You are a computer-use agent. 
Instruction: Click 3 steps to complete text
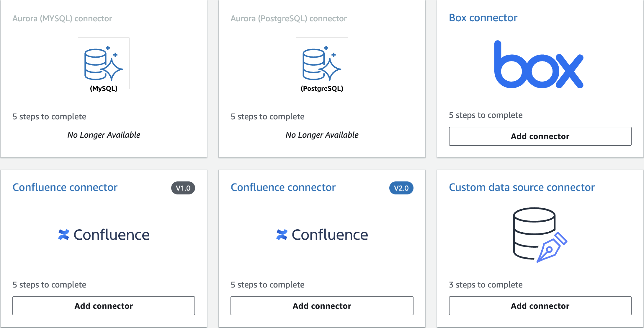point(486,285)
